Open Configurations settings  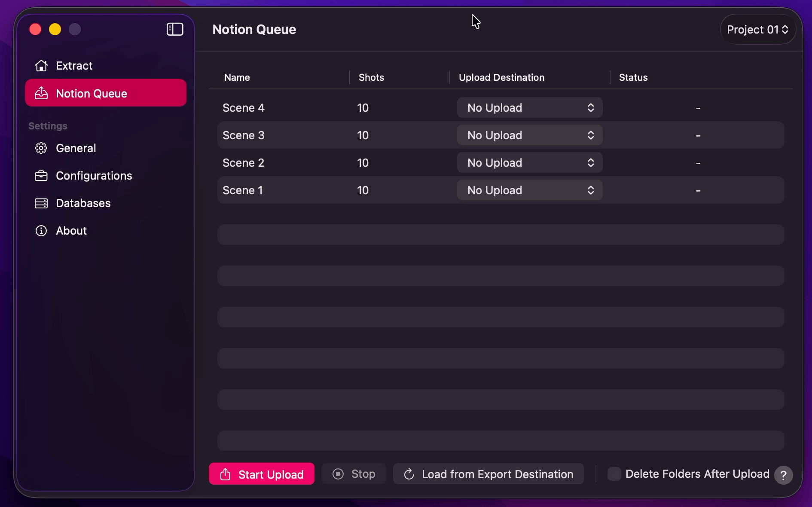tap(106, 176)
